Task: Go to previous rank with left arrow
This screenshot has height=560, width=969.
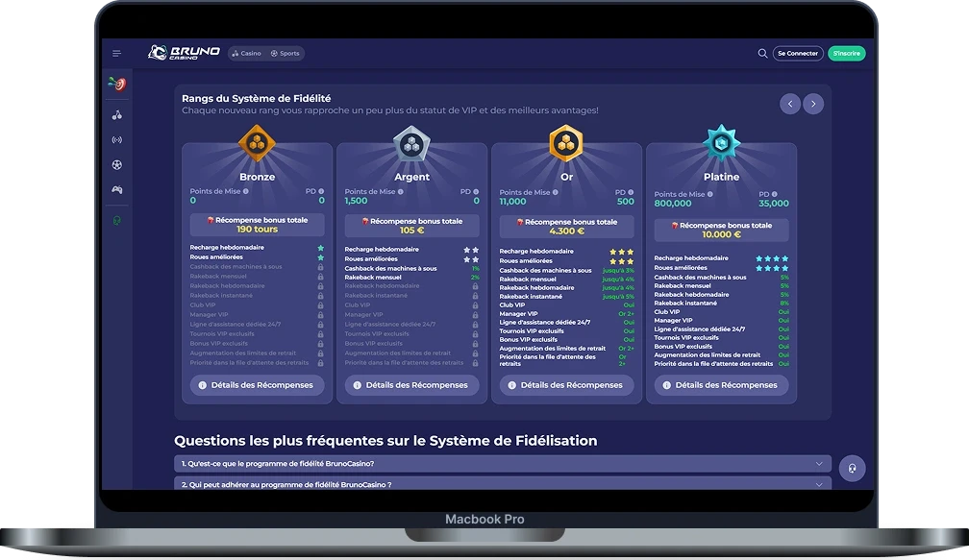Action: [x=790, y=104]
